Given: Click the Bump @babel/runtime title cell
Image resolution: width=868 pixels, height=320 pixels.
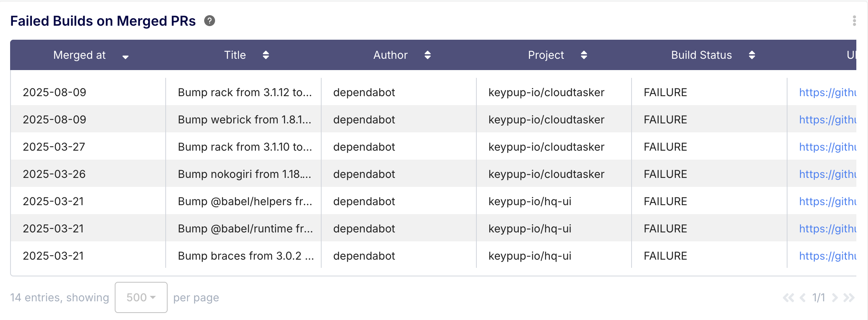Looking at the screenshot, I should [x=245, y=229].
